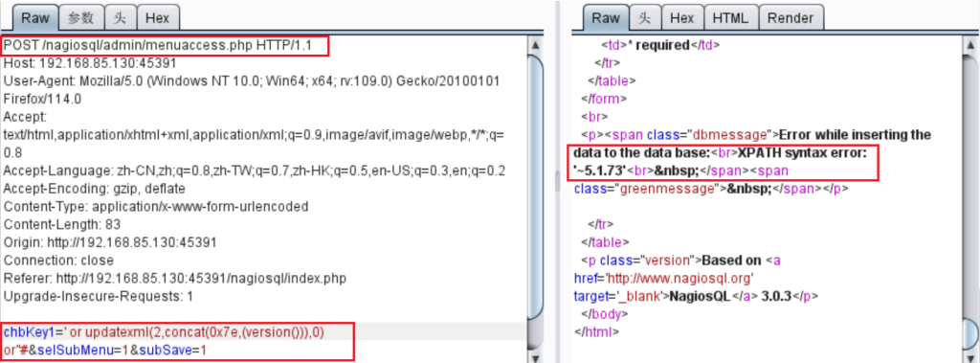Click the request pane scrollbar thumb
The image size is (980, 363).
click(x=536, y=188)
